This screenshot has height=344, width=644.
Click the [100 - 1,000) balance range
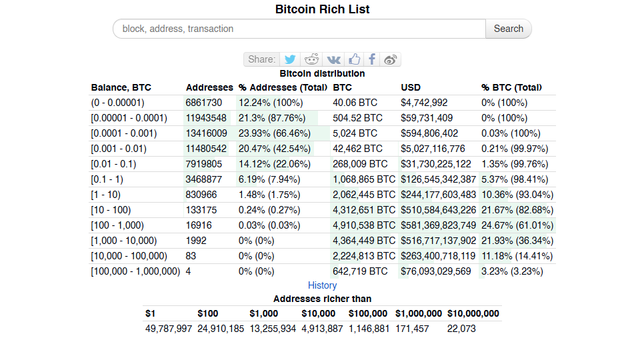pos(117,225)
